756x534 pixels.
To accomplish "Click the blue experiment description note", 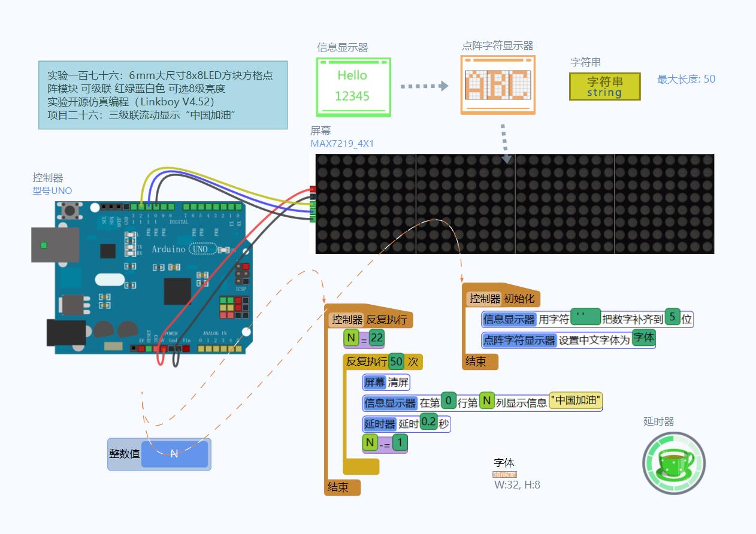I will pyautogui.click(x=163, y=95).
